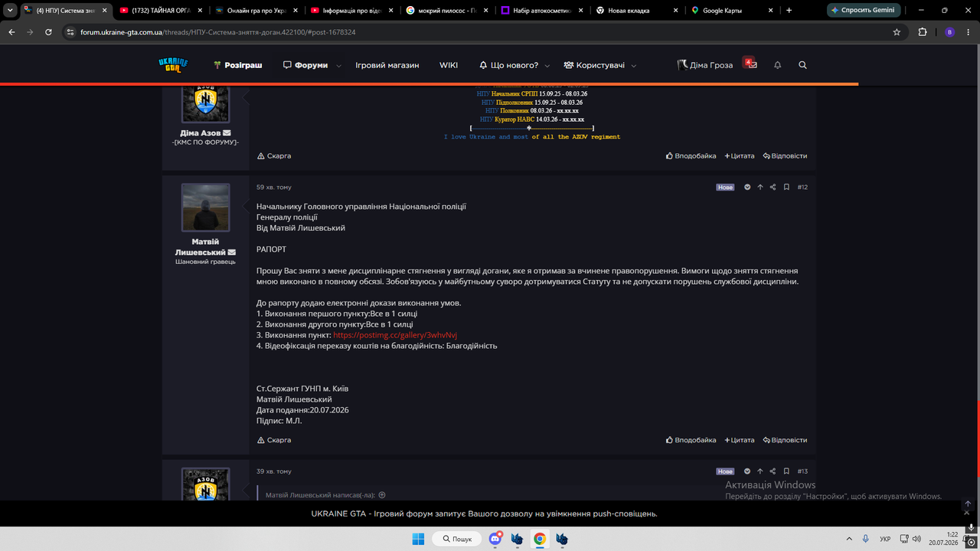This screenshot has width=980, height=551.
Task: Click Діма Азов avatar at top
Action: 205,103
